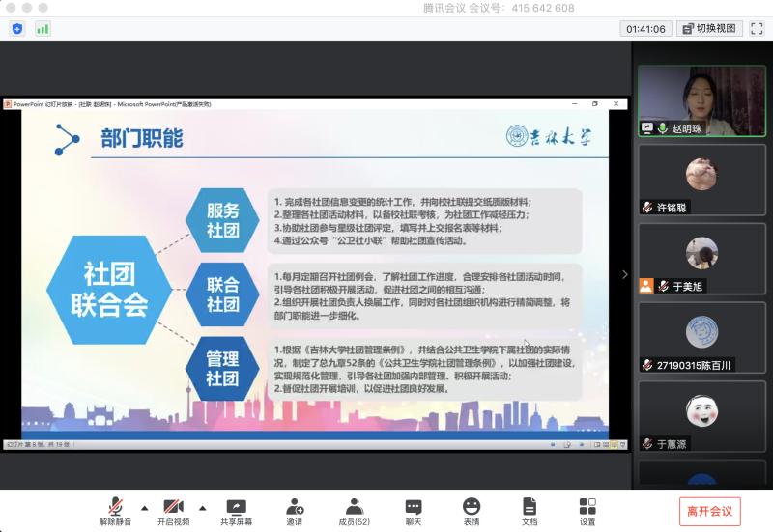
Task: Click the 切换视图 switch view button
Action: (x=709, y=29)
